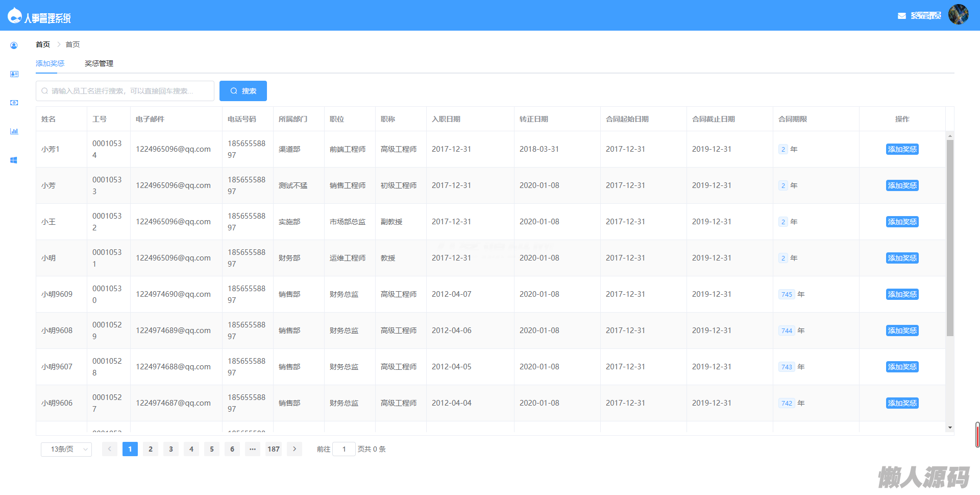Expand more pages with the ellipsis button

(253, 449)
